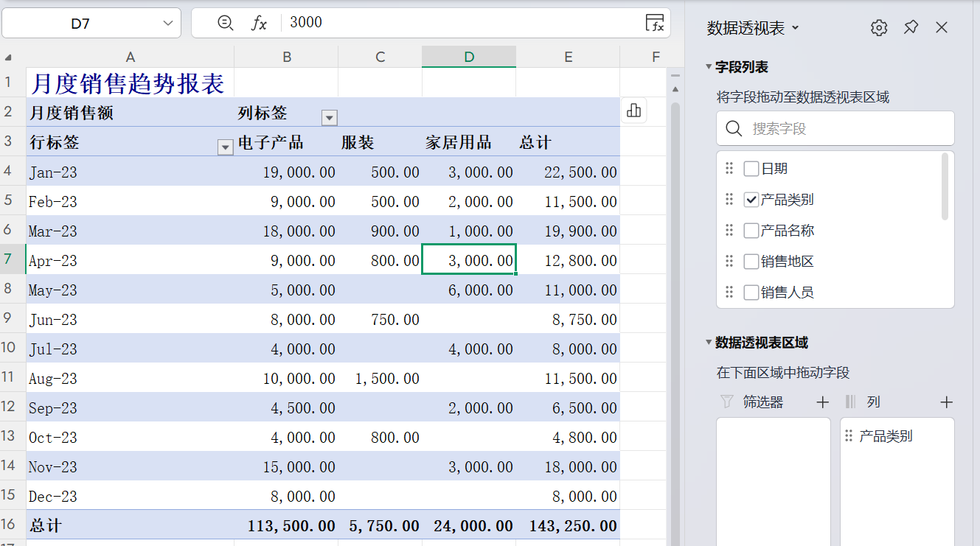Image resolution: width=980 pixels, height=546 pixels.
Task: Select the Dec-23 row label
Action: tap(131, 496)
